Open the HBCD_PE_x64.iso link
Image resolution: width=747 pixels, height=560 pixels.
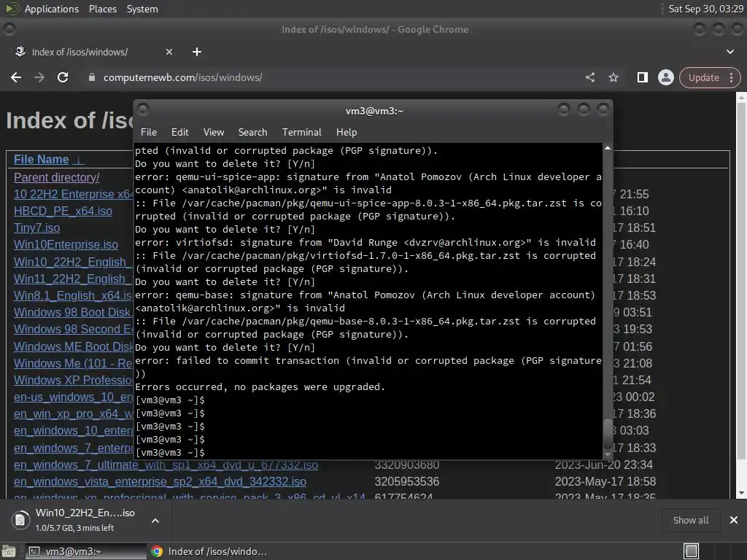63,211
